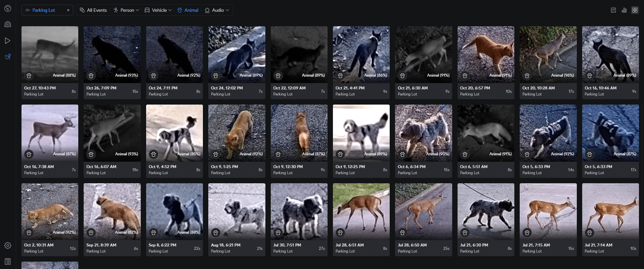
Task: Click "Animal (96%)" label on Oct 20 card
Action: point(562,75)
